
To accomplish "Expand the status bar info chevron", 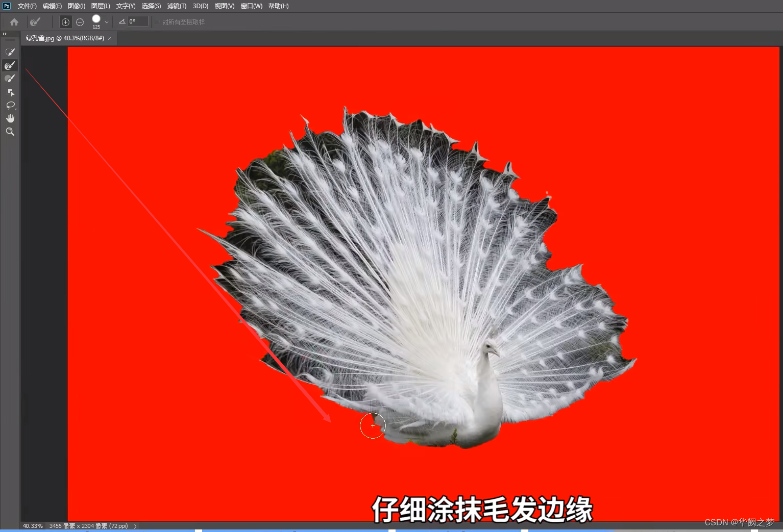I will click(x=135, y=526).
